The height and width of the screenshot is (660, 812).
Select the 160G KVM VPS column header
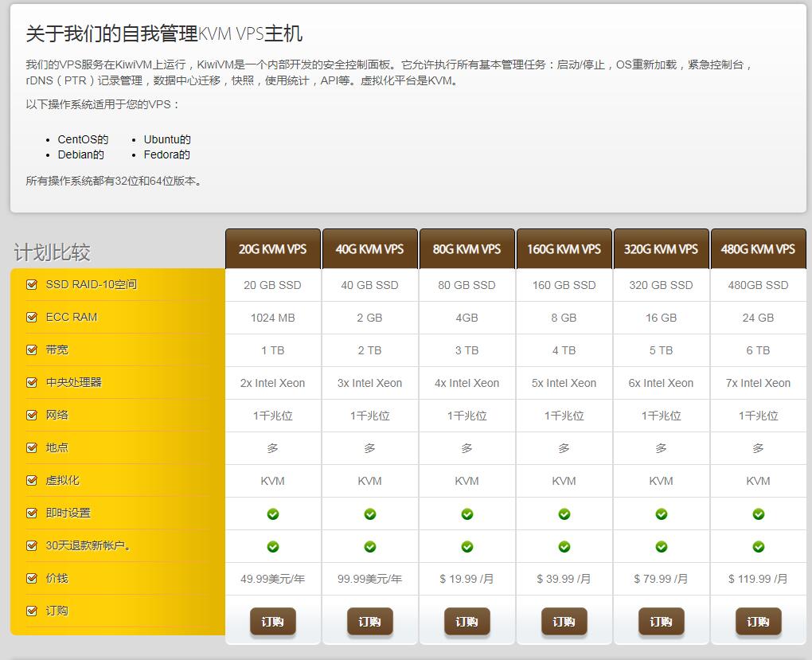564,248
